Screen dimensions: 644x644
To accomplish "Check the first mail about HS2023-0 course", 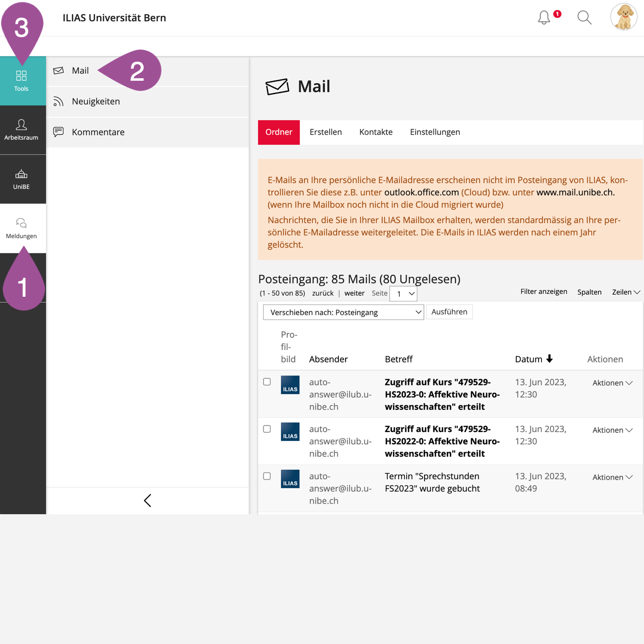I will pos(267,382).
